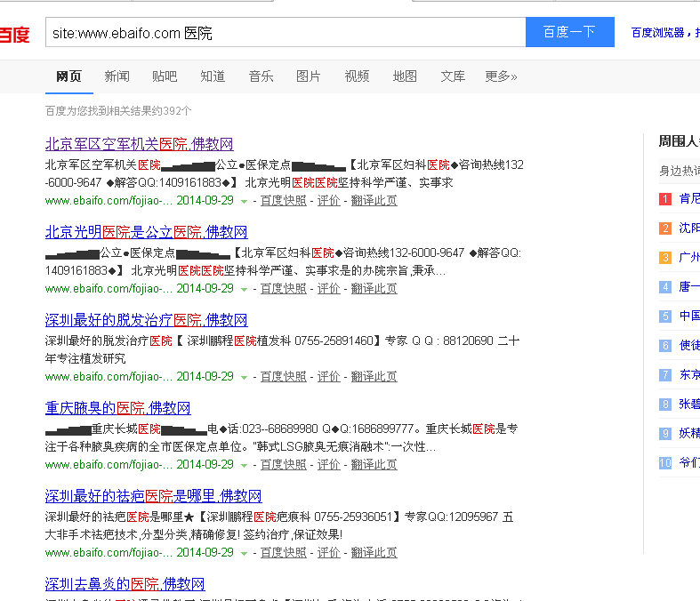The image size is (700, 601).
Task: Click hot search rank 10 entry 爷们
Action: coord(689,462)
